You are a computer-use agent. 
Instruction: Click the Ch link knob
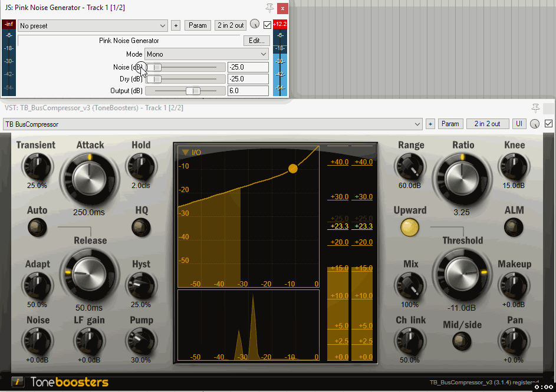(x=410, y=341)
